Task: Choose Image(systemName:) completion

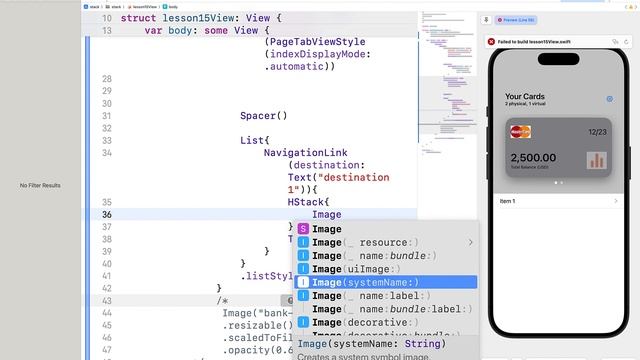Action: [x=386, y=282]
